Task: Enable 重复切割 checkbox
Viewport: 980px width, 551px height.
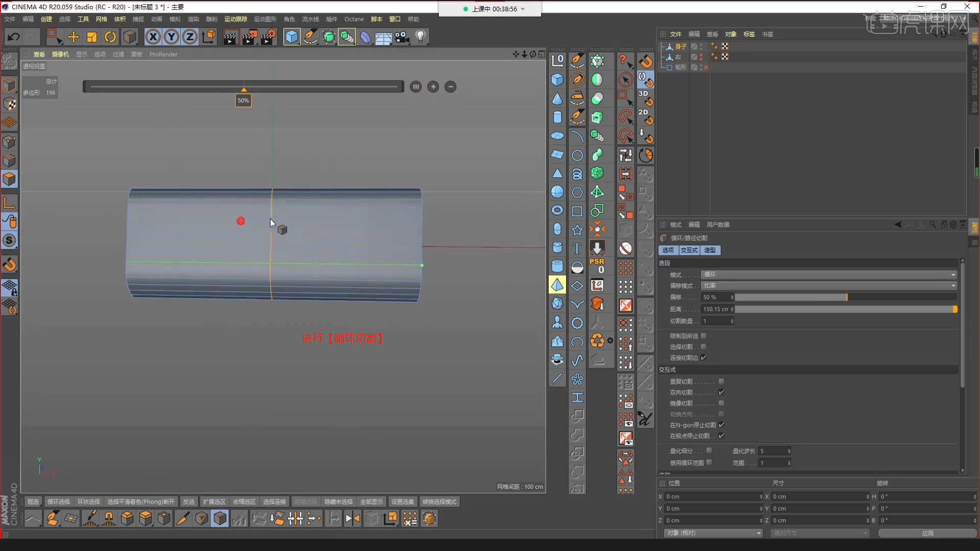Action: click(x=721, y=382)
